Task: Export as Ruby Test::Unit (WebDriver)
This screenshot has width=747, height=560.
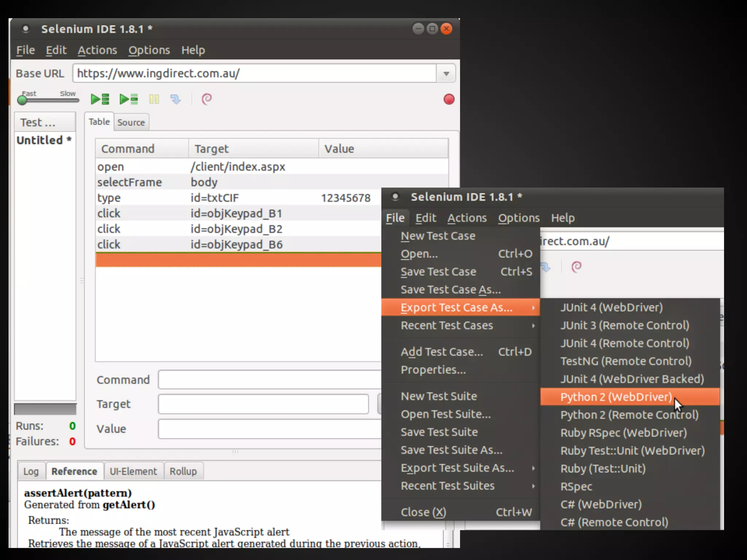Action: (x=630, y=451)
